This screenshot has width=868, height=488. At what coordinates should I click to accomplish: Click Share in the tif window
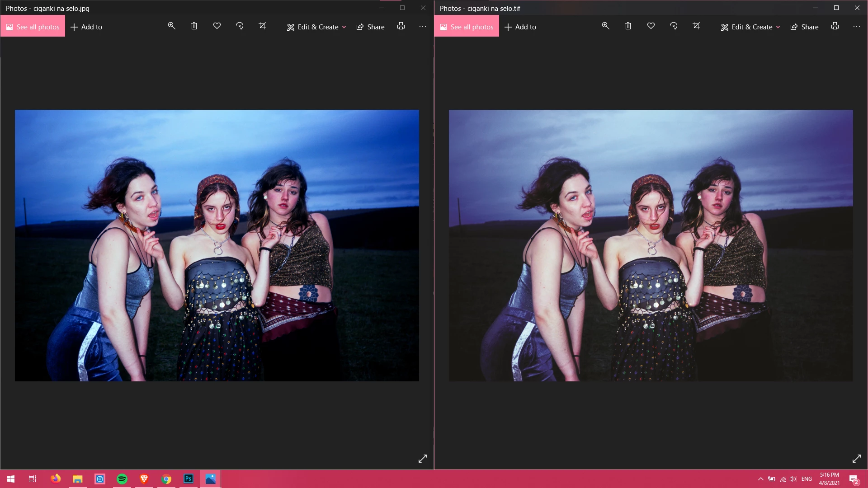pos(804,27)
